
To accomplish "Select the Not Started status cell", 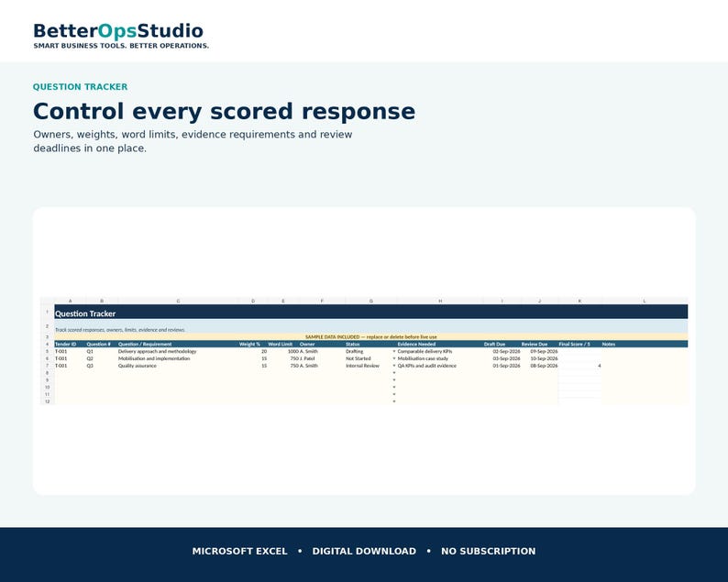I will [x=370, y=358].
